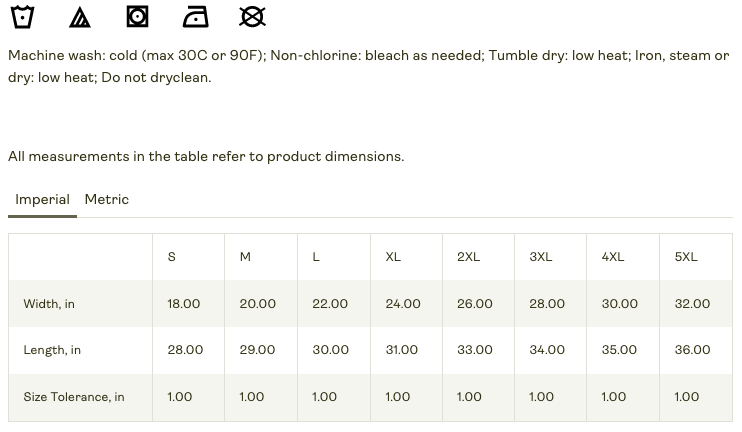The width and height of the screenshot is (742, 432).
Task: Click the S size column header
Action: pos(172,257)
